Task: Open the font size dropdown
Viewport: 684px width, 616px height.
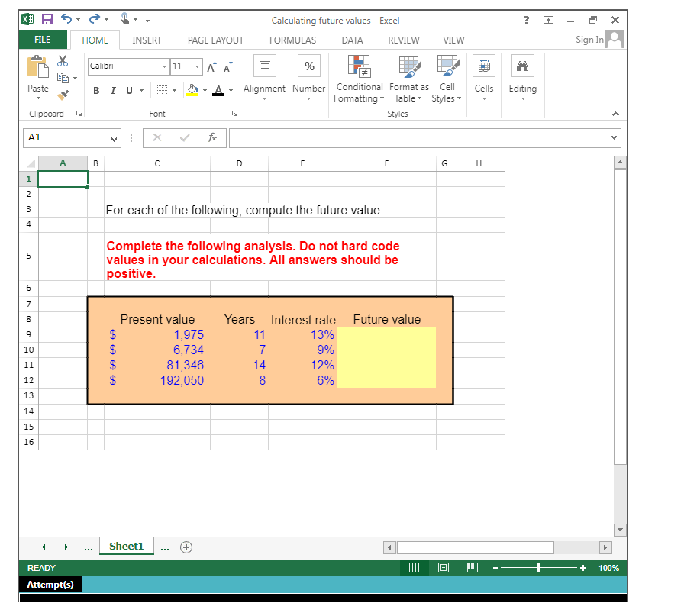Action: (198, 66)
